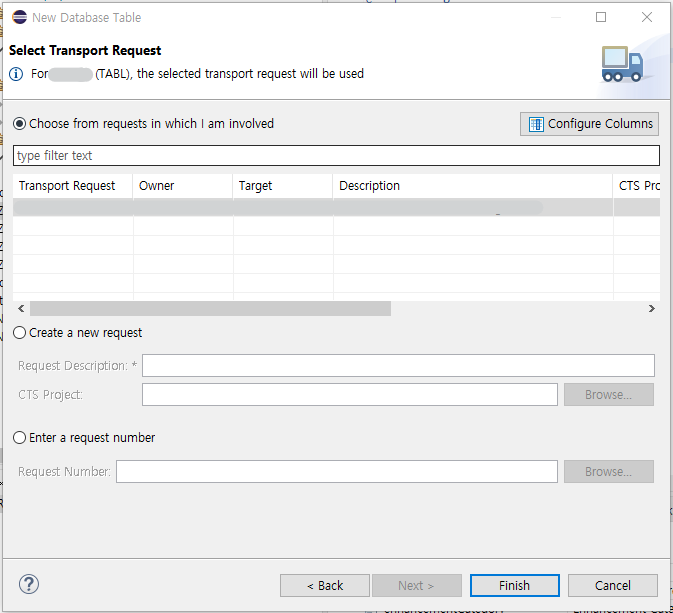Sort by Transport Request column header
The height and width of the screenshot is (613, 673).
coord(68,186)
